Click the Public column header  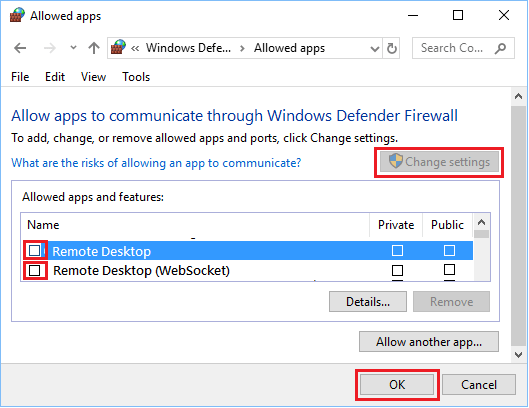click(447, 225)
